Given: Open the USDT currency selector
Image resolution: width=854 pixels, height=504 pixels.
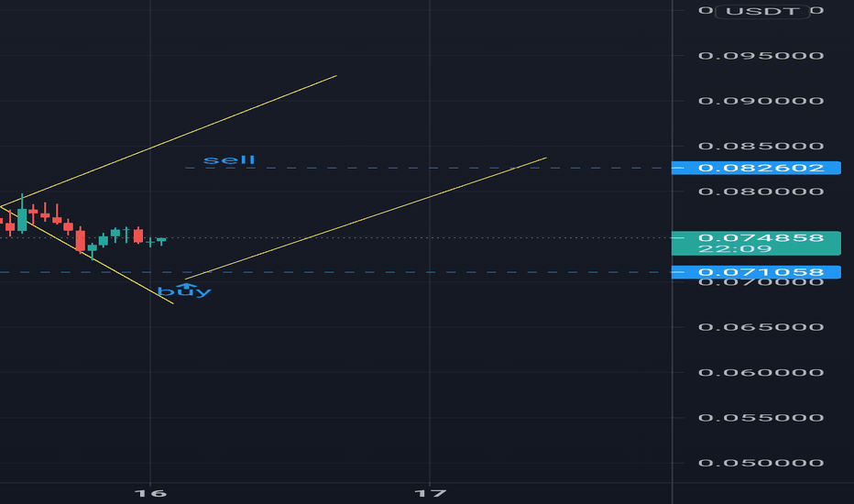Looking at the screenshot, I should click(762, 11).
